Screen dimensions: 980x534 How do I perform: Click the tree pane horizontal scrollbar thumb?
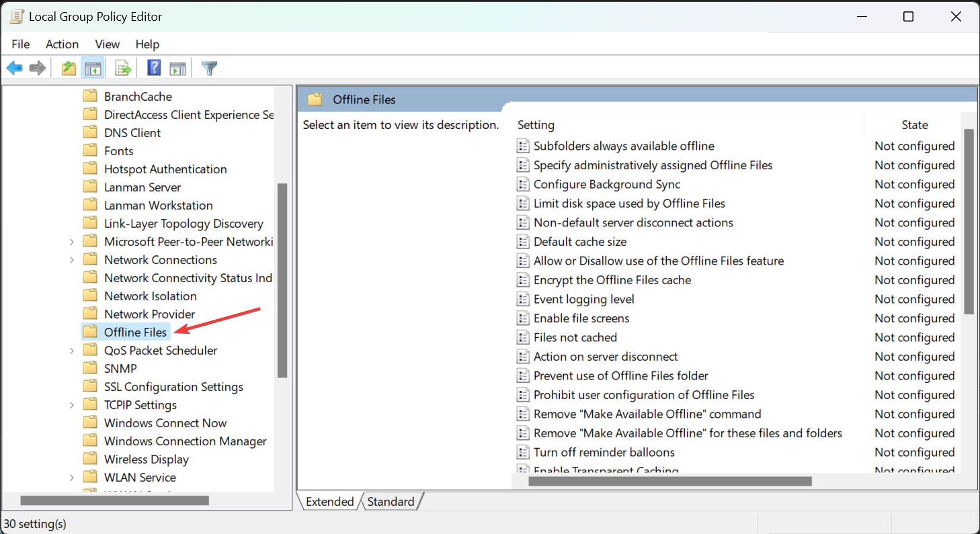115,500
